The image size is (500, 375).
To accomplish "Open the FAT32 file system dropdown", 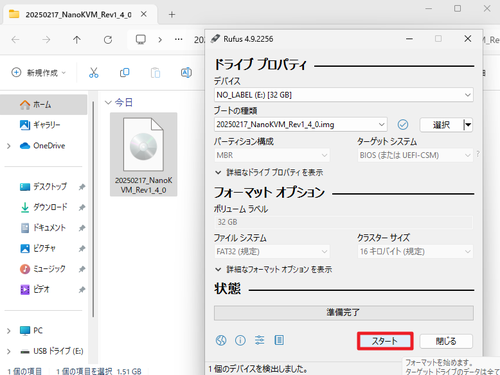I will click(272, 252).
